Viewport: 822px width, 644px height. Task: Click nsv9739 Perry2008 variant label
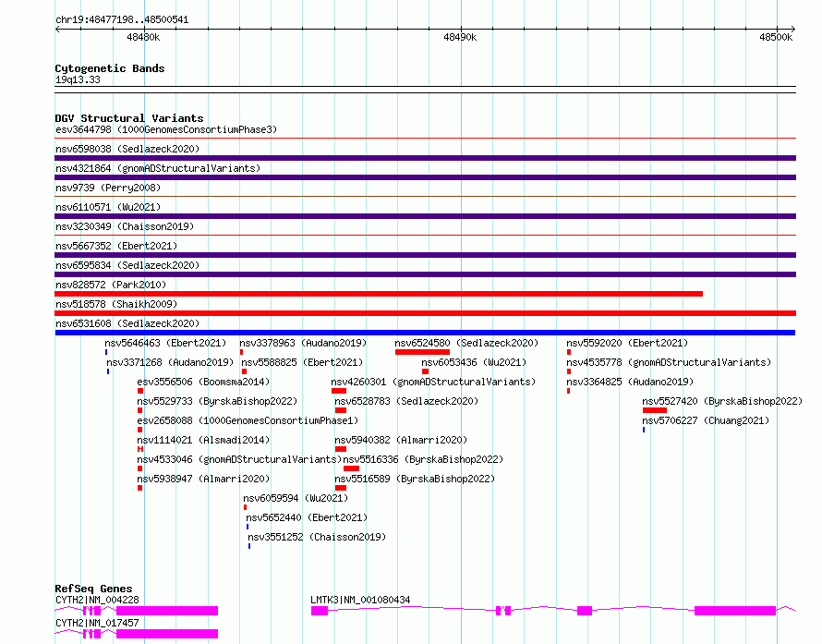(108, 188)
